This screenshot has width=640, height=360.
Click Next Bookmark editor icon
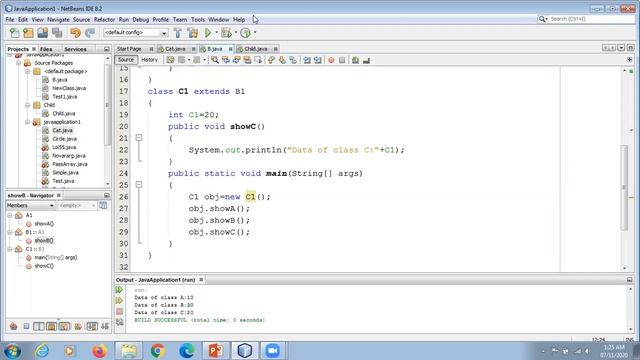click(x=282, y=60)
